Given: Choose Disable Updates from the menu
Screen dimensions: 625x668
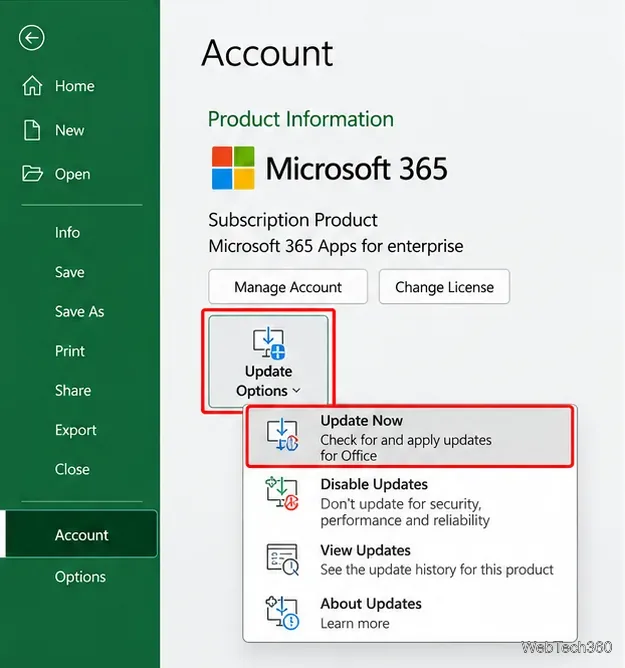Looking at the screenshot, I should click(x=409, y=501).
